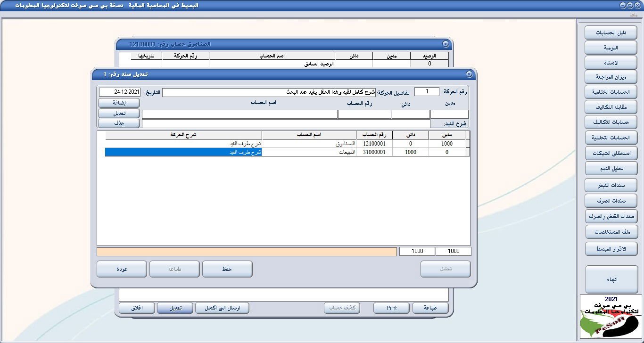Save the voucher using حفظ
The image size is (644, 343).
tap(227, 269)
